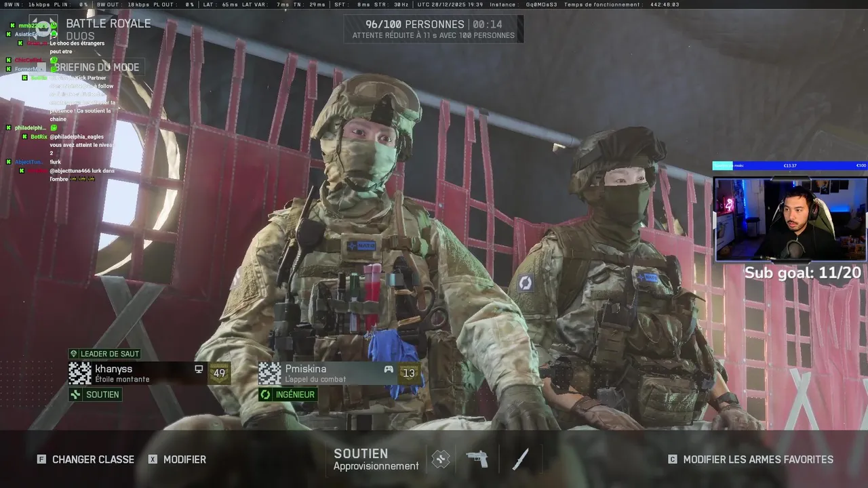Click the Sub goal: 11/20 text
The width and height of the screenshot is (868, 488).
tap(803, 273)
